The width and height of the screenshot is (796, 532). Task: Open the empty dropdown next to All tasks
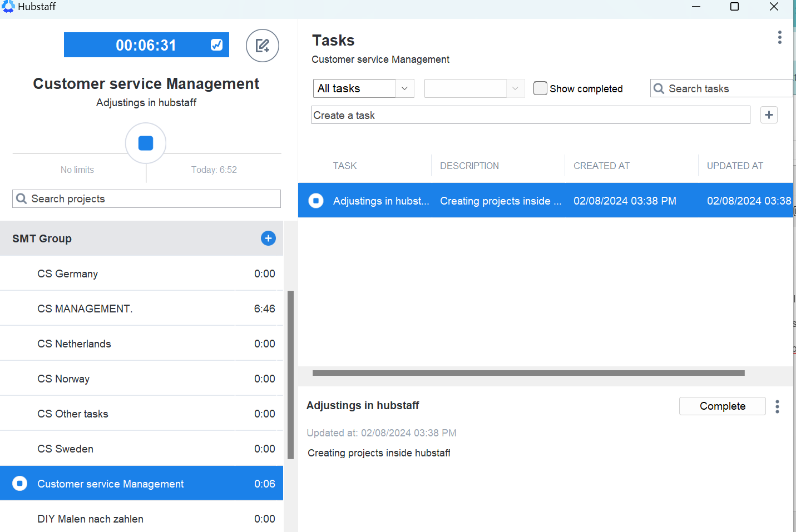474,88
